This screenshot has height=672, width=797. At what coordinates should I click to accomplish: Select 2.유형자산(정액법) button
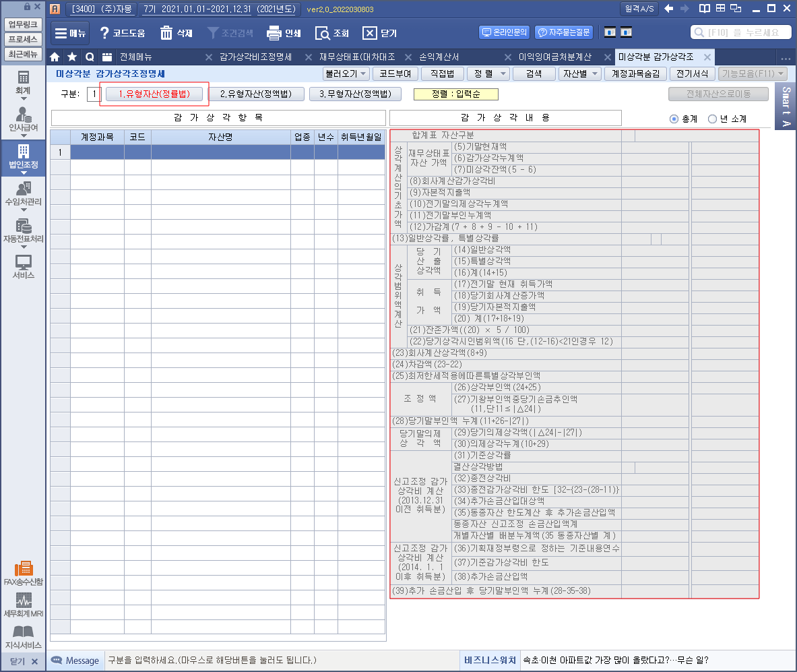pos(255,94)
